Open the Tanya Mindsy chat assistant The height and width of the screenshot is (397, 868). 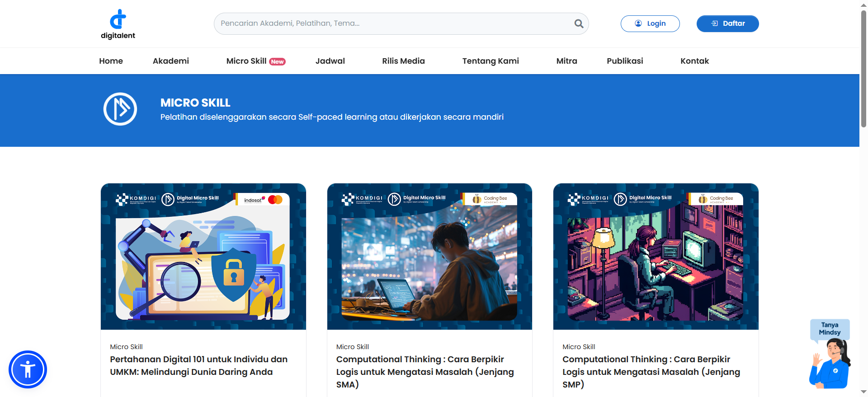(830, 355)
